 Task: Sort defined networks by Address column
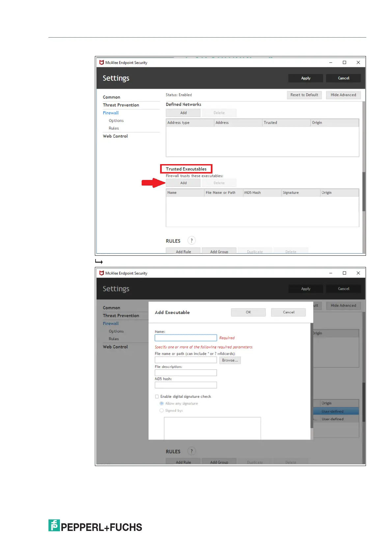coord(238,123)
